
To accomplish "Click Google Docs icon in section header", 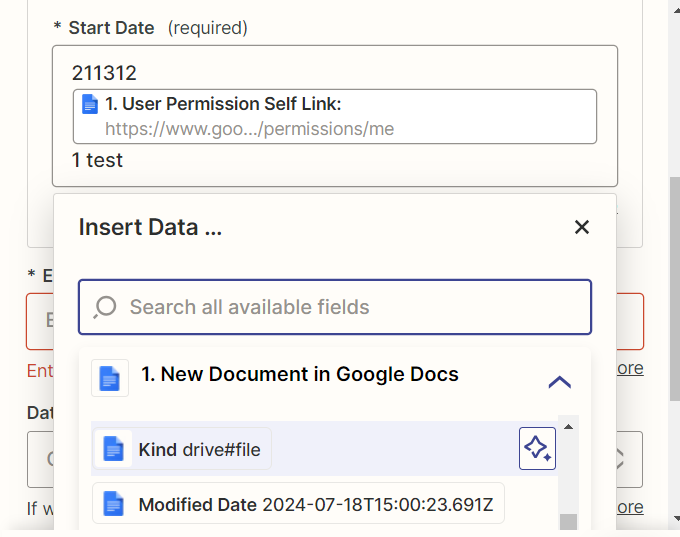I will [110, 378].
